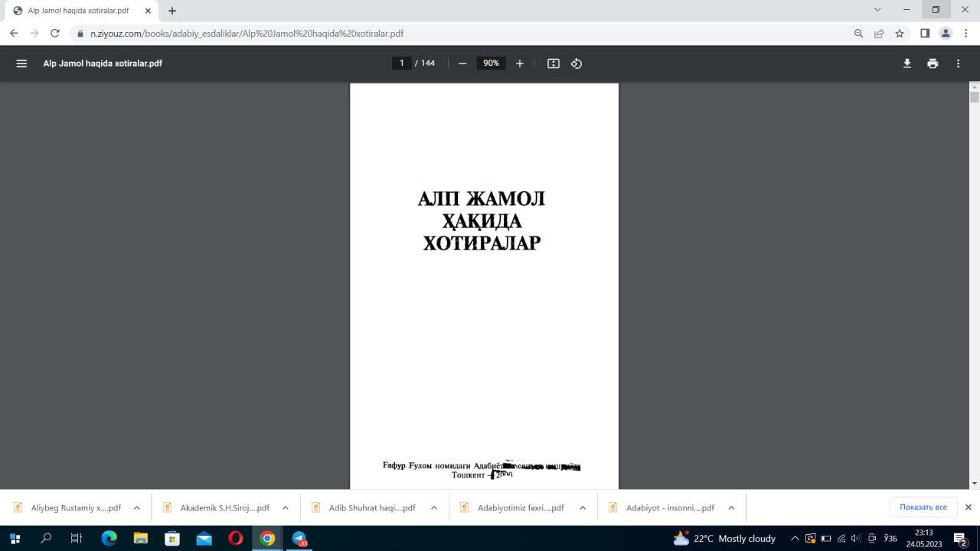Open the Mail app on the taskbar

[204, 538]
